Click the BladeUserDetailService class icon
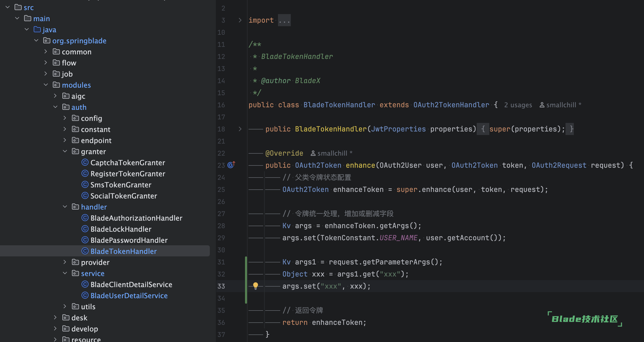This screenshot has height=342, width=644. tap(85, 295)
